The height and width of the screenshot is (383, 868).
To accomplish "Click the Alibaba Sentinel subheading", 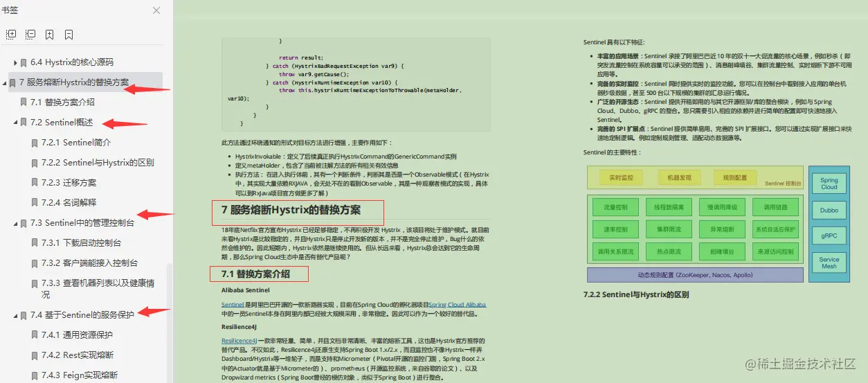I will [246, 290].
